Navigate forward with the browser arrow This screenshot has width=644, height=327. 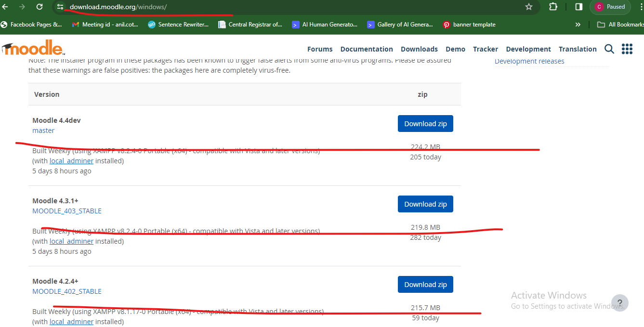click(22, 7)
